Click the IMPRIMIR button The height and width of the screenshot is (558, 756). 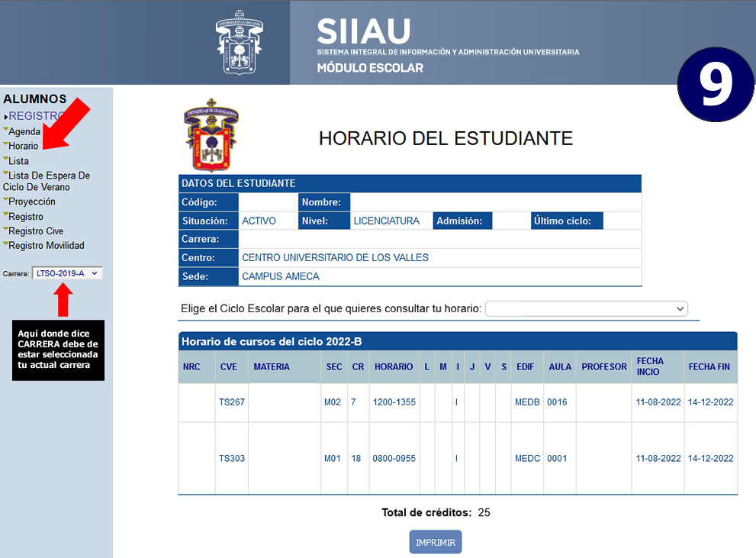coord(436,542)
